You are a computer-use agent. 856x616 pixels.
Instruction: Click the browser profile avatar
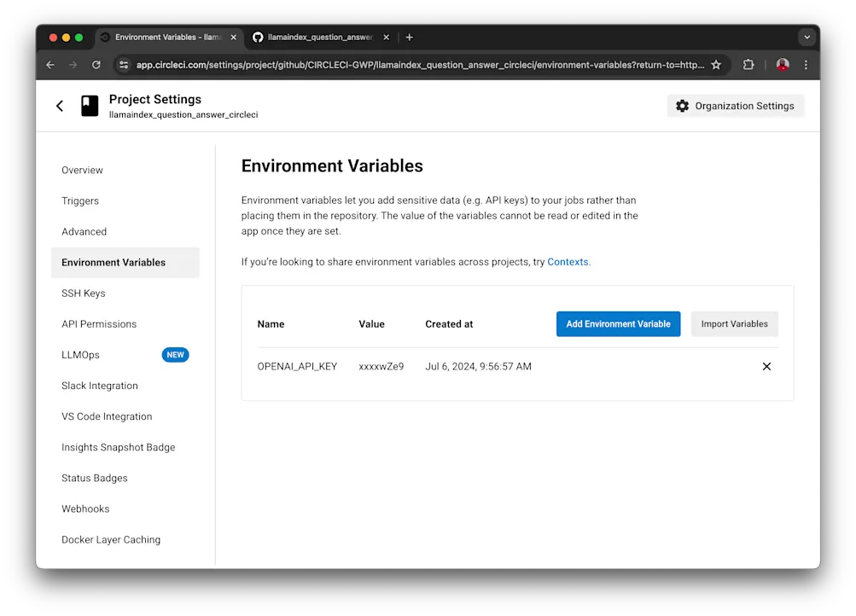click(x=782, y=64)
